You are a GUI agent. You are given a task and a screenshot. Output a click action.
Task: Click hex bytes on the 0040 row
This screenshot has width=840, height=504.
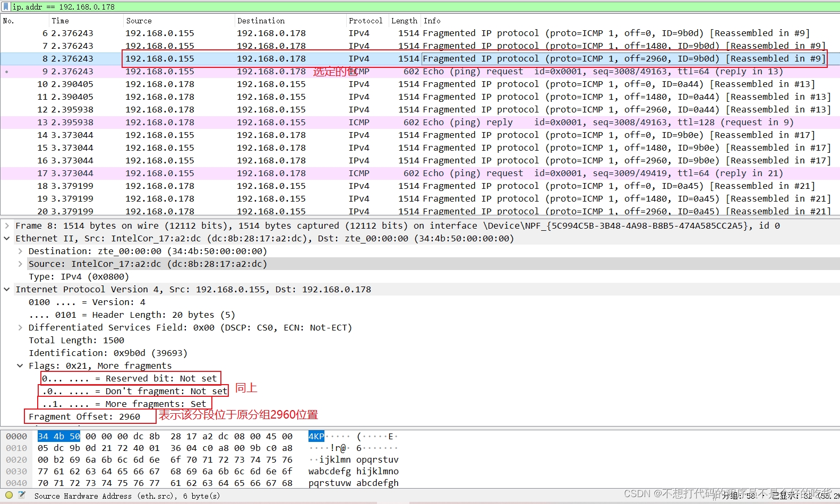tap(165, 483)
